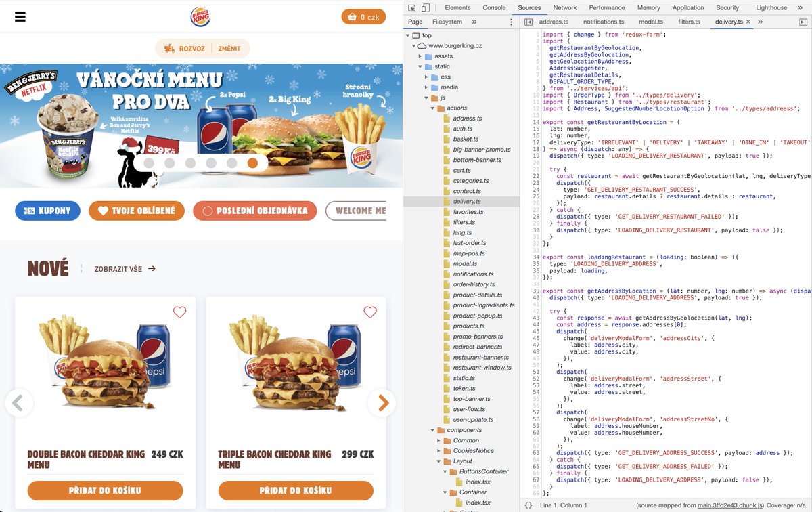Click ZOBRAZIT VŠE link

click(125, 269)
